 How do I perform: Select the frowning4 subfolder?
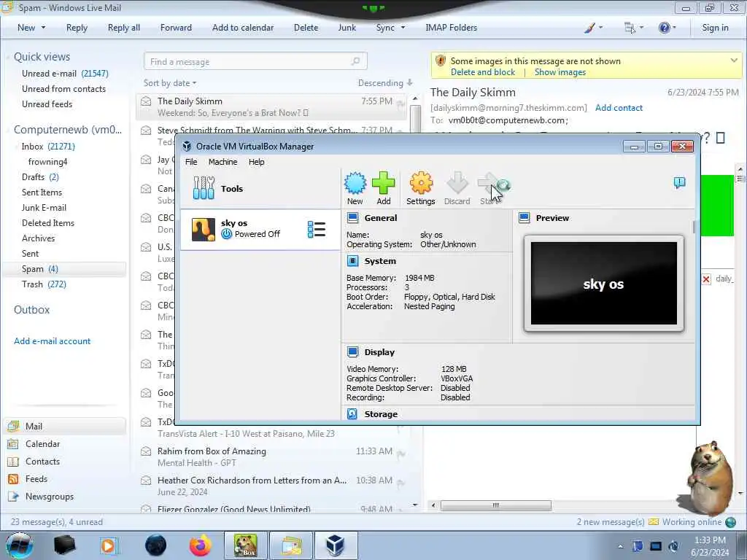coord(47,162)
